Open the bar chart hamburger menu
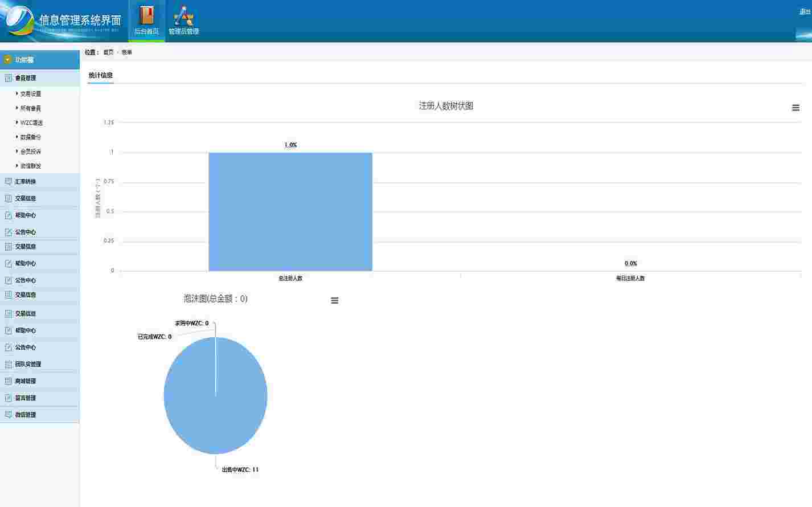Image resolution: width=812 pixels, height=507 pixels. coord(795,108)
